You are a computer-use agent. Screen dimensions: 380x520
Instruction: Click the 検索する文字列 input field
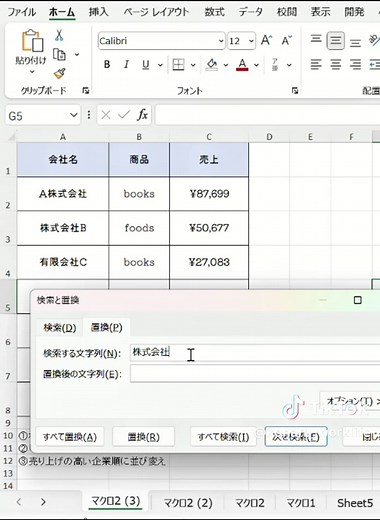coord(255,353)
